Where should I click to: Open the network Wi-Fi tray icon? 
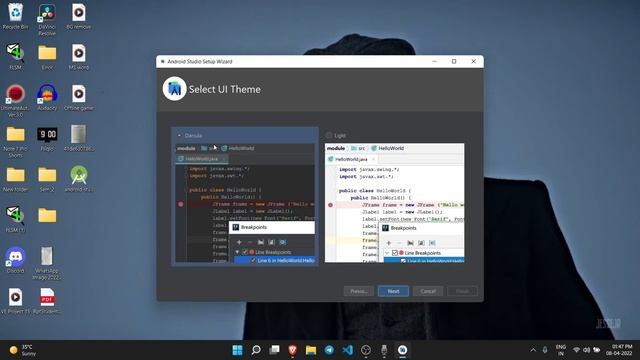pos(576,350)
